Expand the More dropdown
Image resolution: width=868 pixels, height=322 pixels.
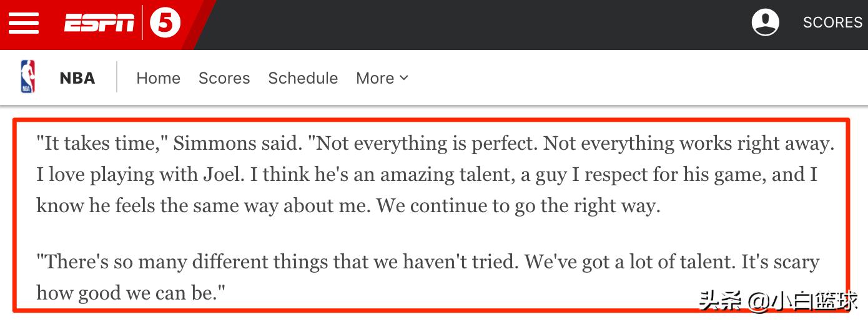(x=382, y=78)
